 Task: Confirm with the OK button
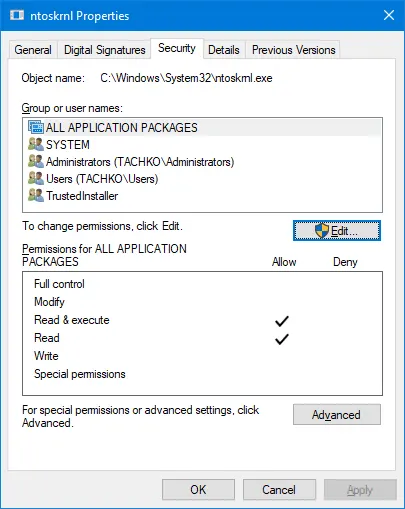(198, 490)
